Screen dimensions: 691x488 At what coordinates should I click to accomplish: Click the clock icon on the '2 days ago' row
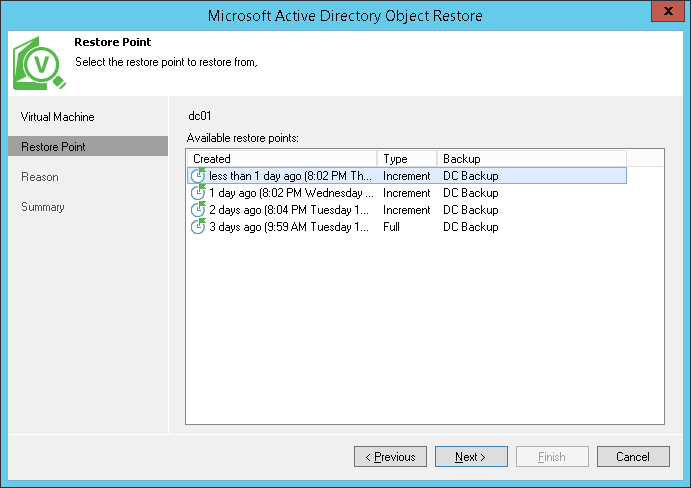pyautogui.click(x=198, y=210)
